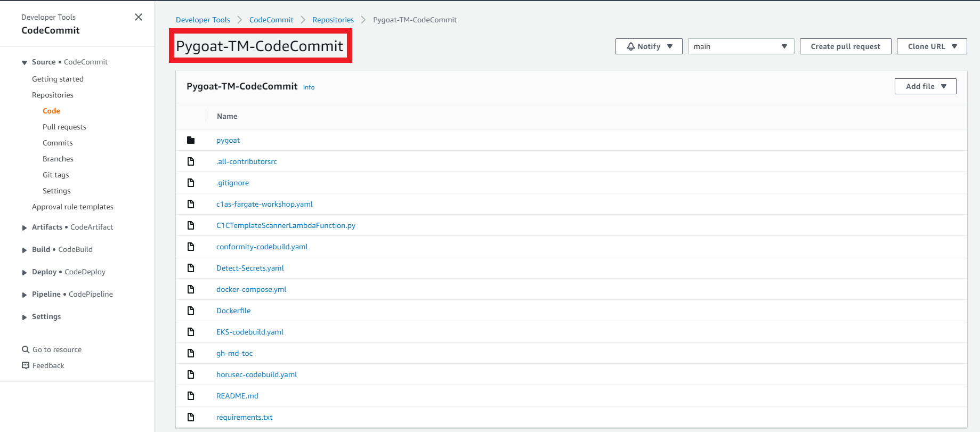Collapse the Source CodeCommit section
Screen dimensions: 980x432
(x=25, y=62)
